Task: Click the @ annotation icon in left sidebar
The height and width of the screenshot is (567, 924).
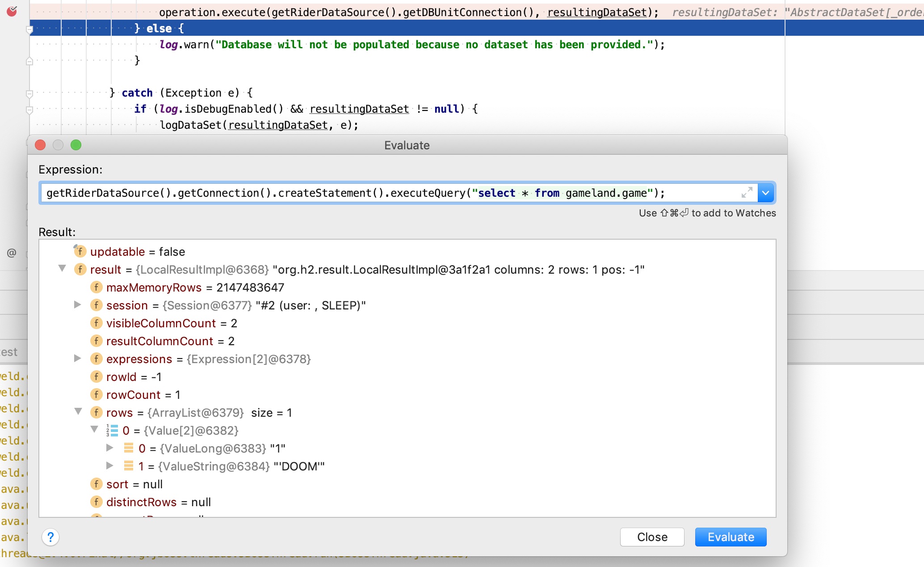Action: 11,253
